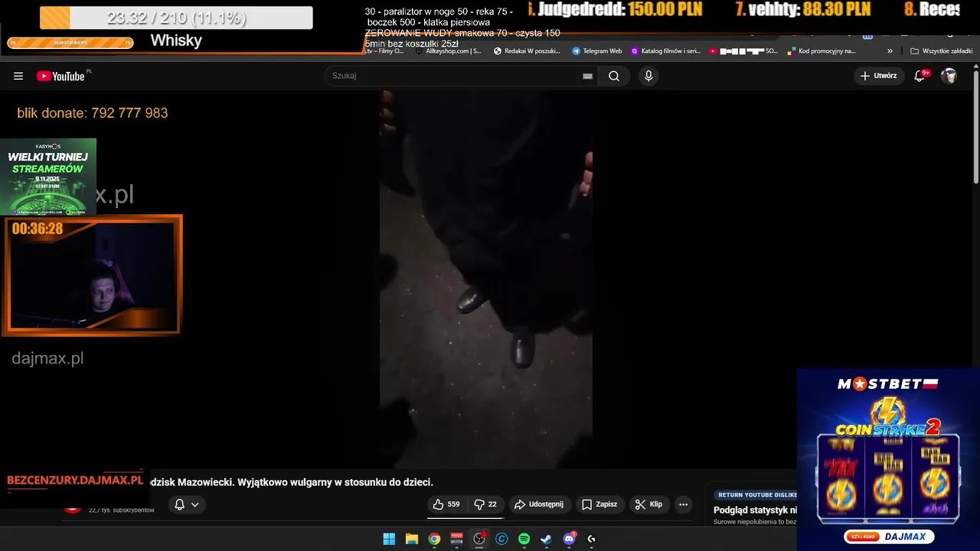Create a clip with Klip button
The height and width of the screenshot is (551, 980).
click(648, 504)
